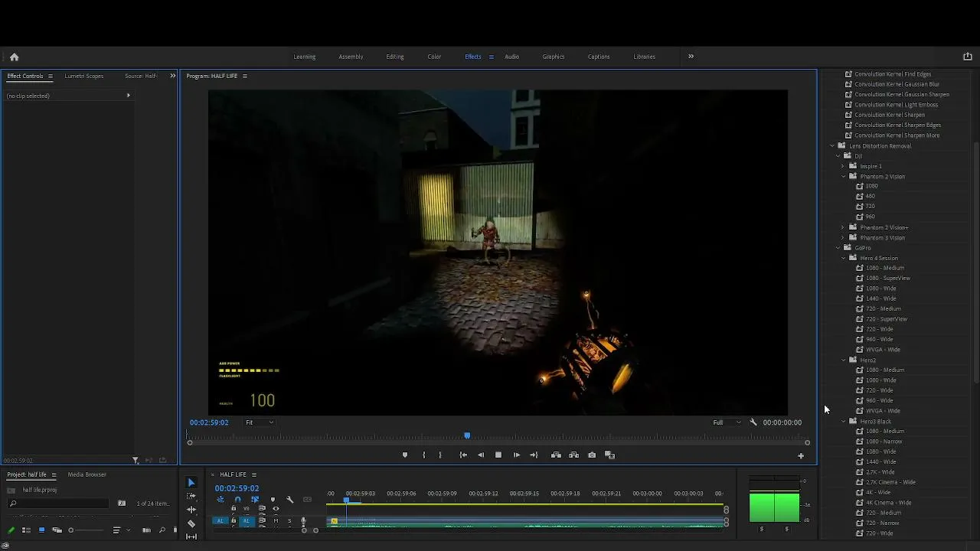980x551 pixels.
Task: Switch to the Color workspace
Action: [434, 57]
